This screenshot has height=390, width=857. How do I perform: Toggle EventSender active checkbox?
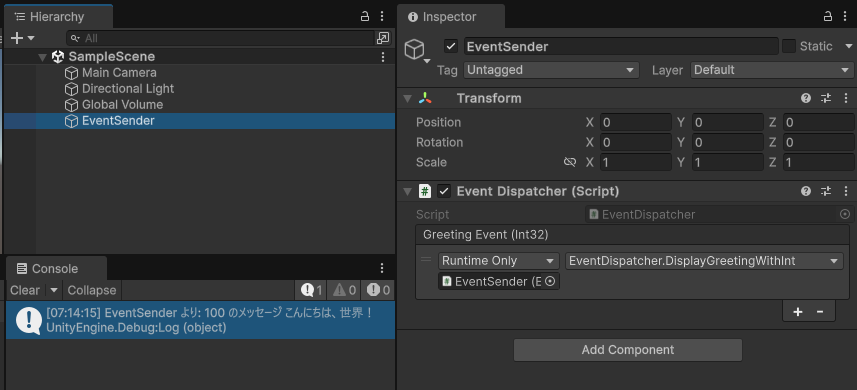click(450, 46)
